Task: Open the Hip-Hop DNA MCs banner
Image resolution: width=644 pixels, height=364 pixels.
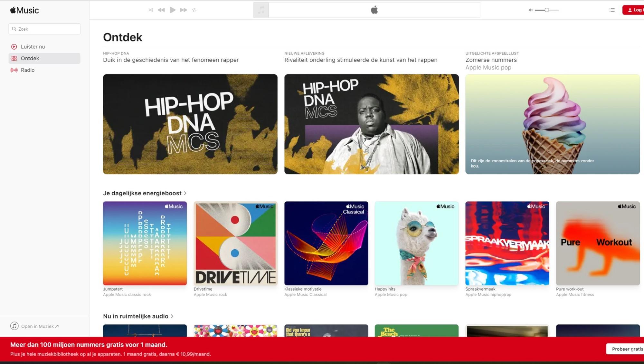Action: [x=190, y=124]
